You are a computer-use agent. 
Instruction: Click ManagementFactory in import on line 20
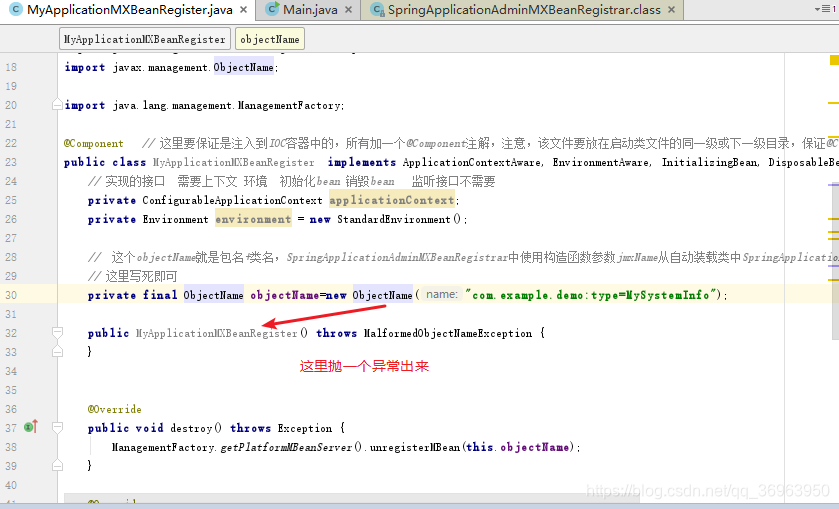(289, 105)
